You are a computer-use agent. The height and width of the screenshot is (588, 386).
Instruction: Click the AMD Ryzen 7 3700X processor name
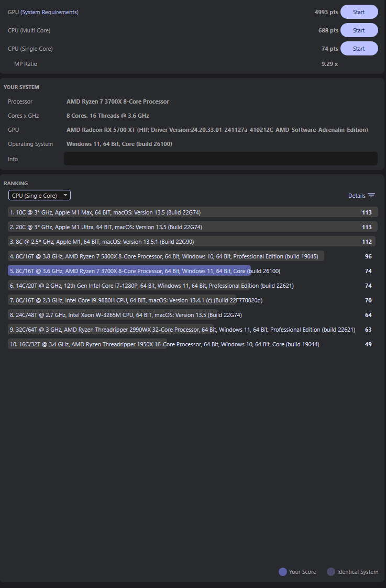tap(117, 101)
